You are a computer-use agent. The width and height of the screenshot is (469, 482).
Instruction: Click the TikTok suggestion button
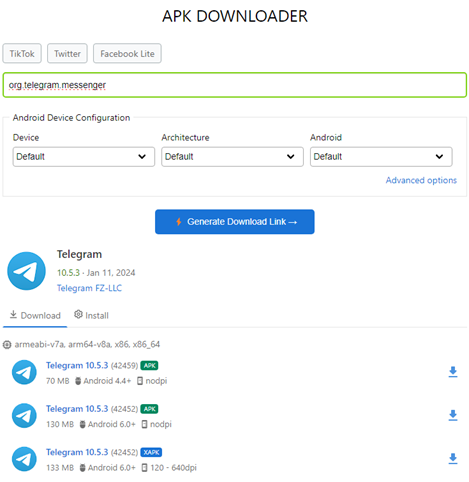22,53
